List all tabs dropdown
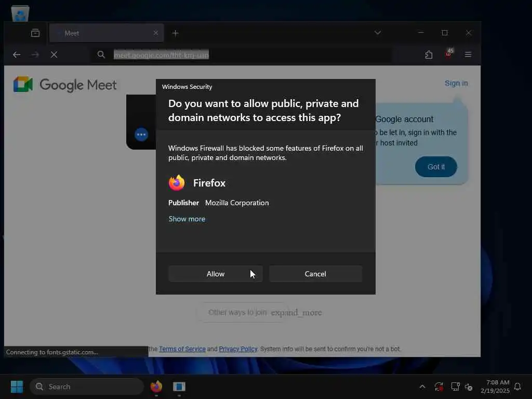Image resolution: width=532 pixels, height=399 pixels. coord(378,33)
